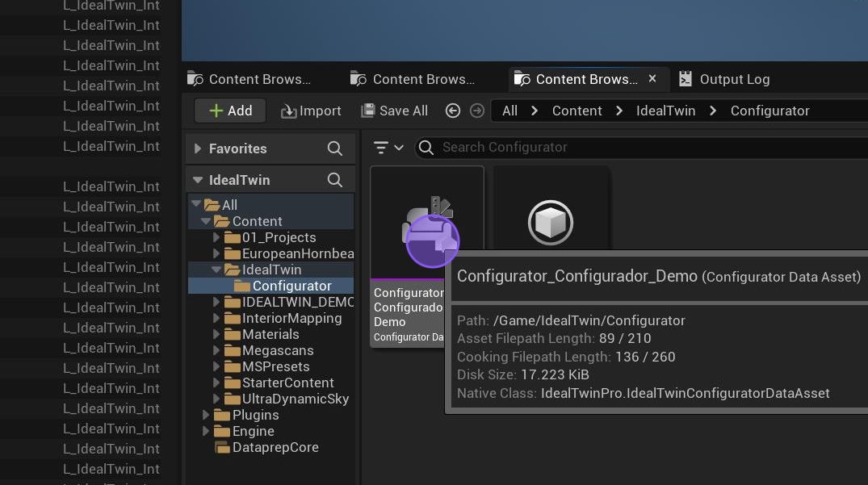The image size is (868, 485).
Task: Expand the InteriorMapping folder
Action: point(216,318)
